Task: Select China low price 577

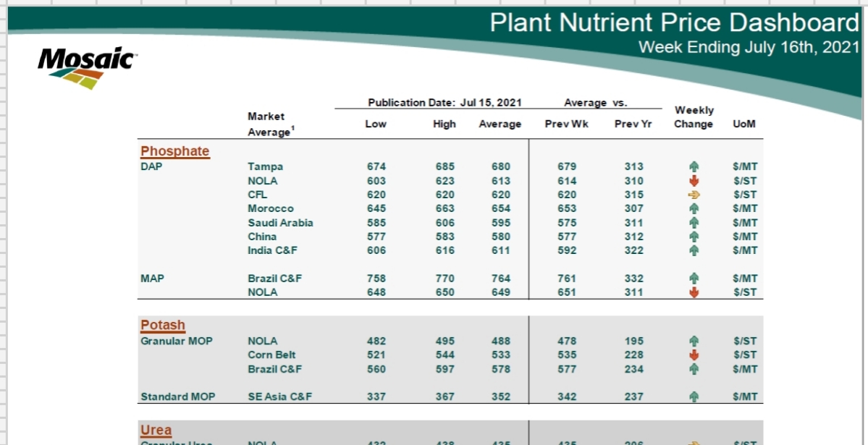Action: (376, 237)
